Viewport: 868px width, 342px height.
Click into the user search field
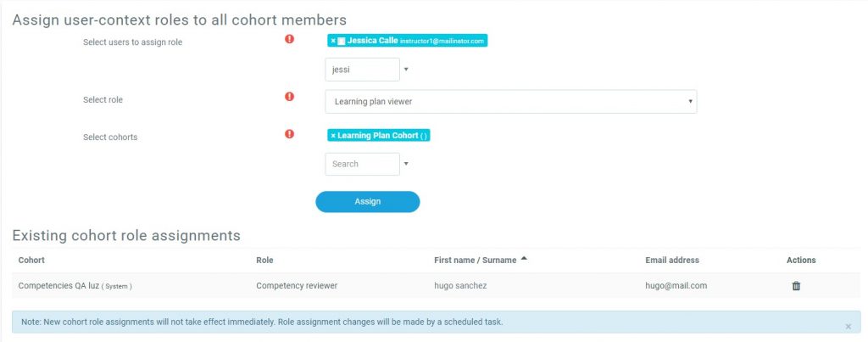tap(362, 70)
